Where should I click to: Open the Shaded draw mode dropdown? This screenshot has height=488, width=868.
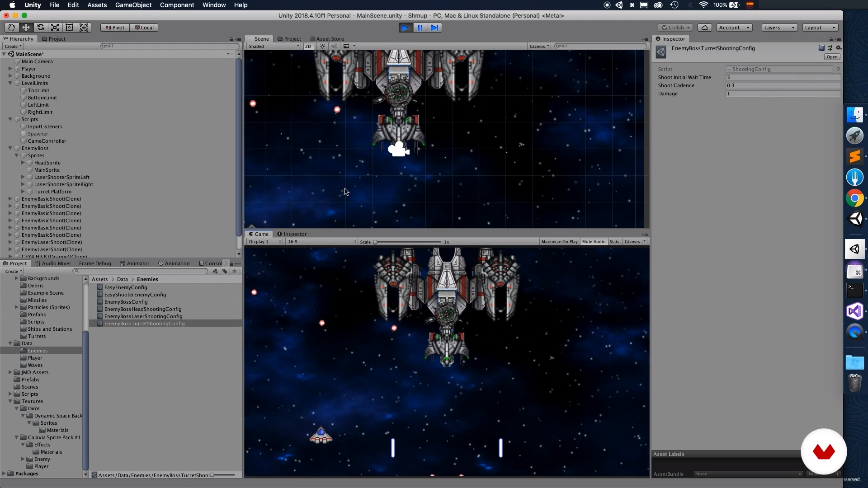tap(274, 46)
